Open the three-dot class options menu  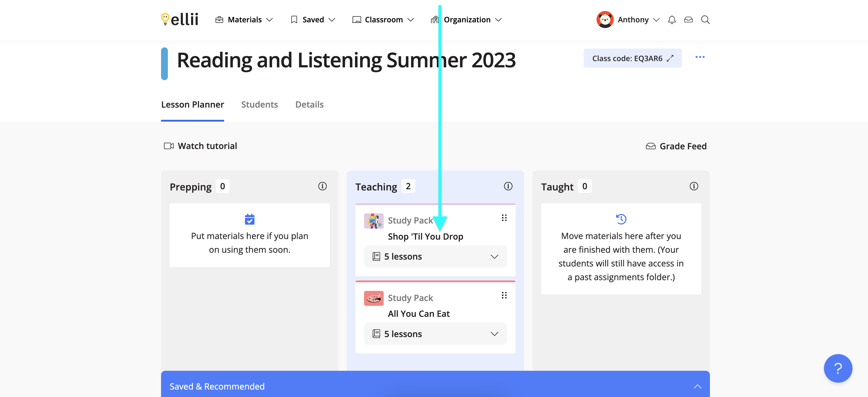click(x=700, y=57)
